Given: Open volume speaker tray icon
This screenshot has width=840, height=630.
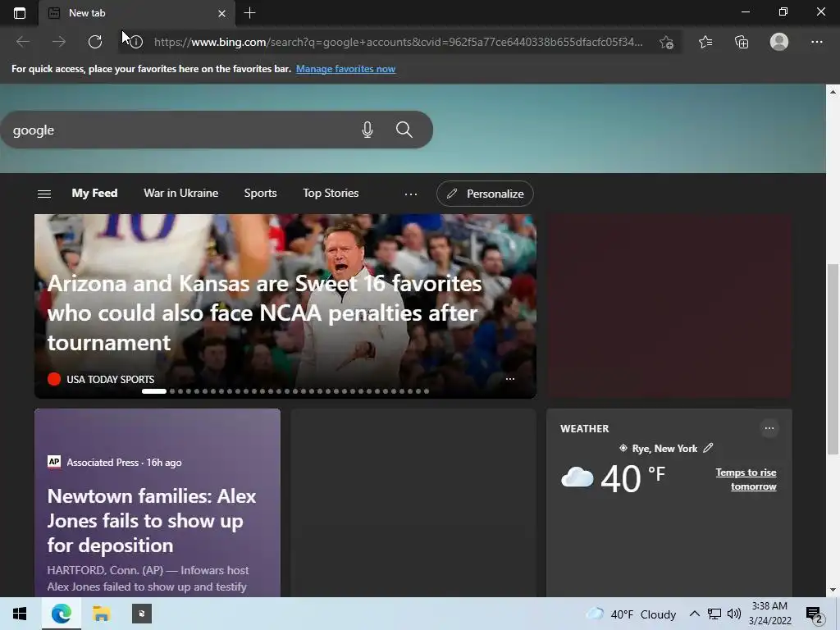Looking at the screenshot, I should (x=734, y=614).
